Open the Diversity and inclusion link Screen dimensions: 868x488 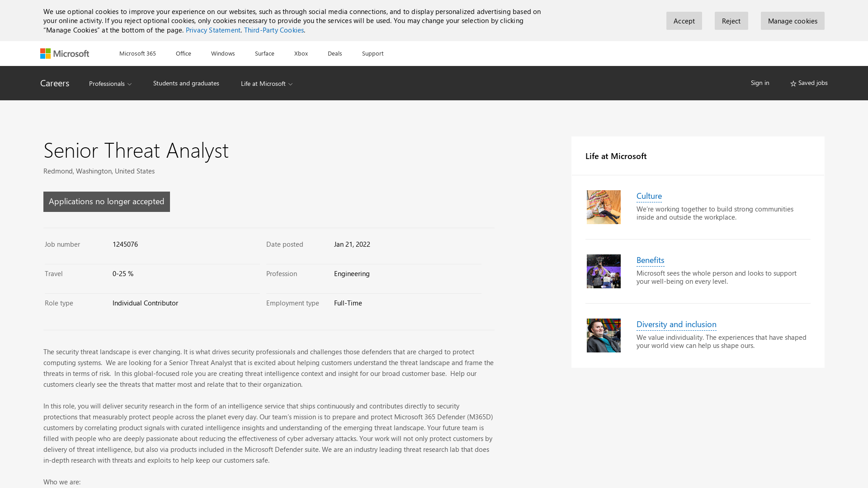click(x=676, y=324)
